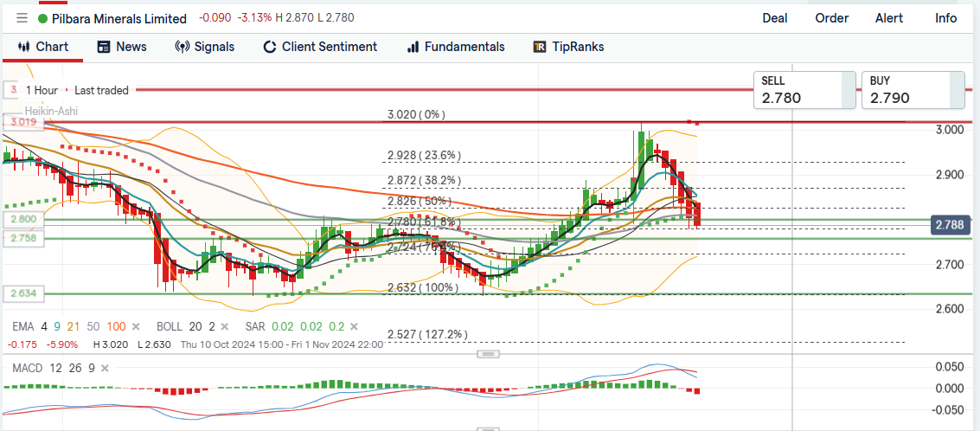
Task: Grab the MACD panel resize handle
Action: (x=489, y=354)
